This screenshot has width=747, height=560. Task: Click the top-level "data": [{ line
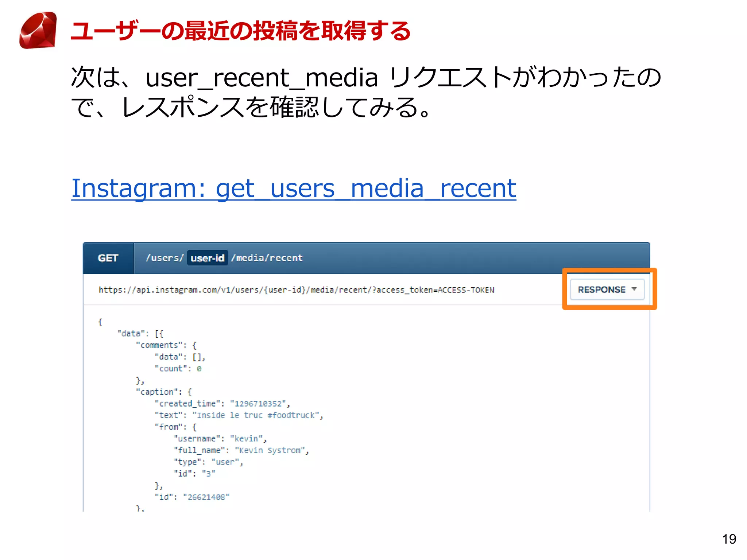tap(140, 334)
